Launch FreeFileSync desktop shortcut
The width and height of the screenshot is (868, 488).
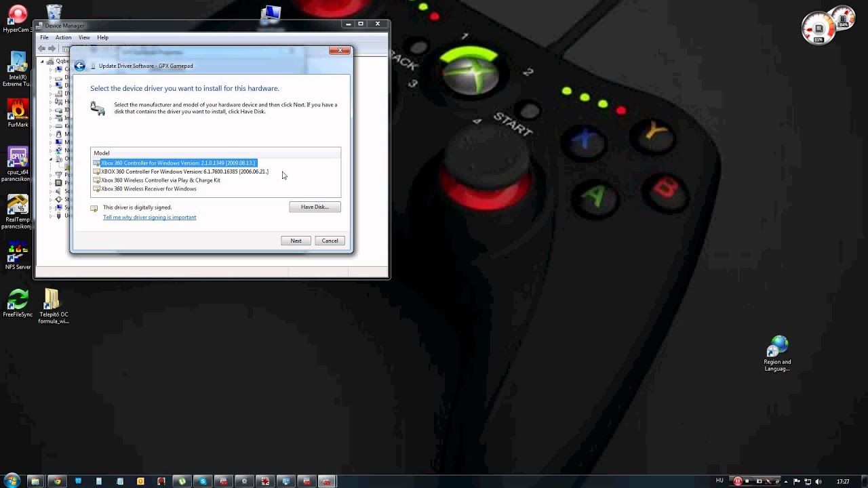coord(18,303)
